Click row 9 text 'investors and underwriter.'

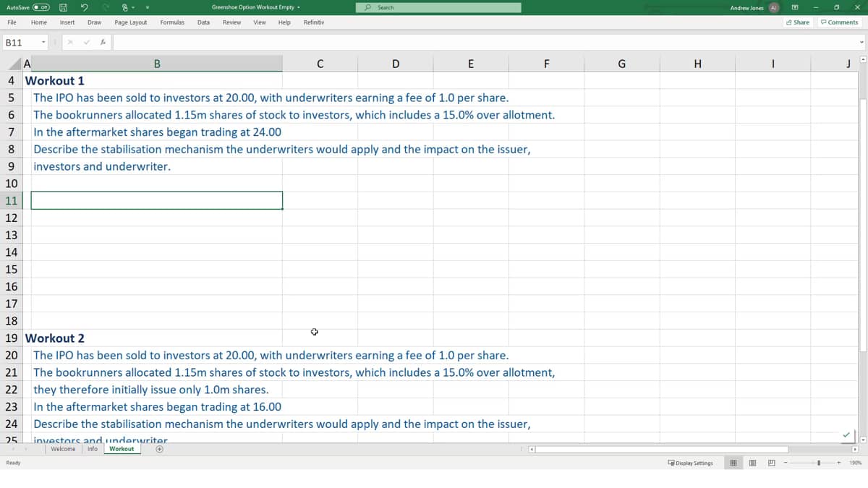102,166
